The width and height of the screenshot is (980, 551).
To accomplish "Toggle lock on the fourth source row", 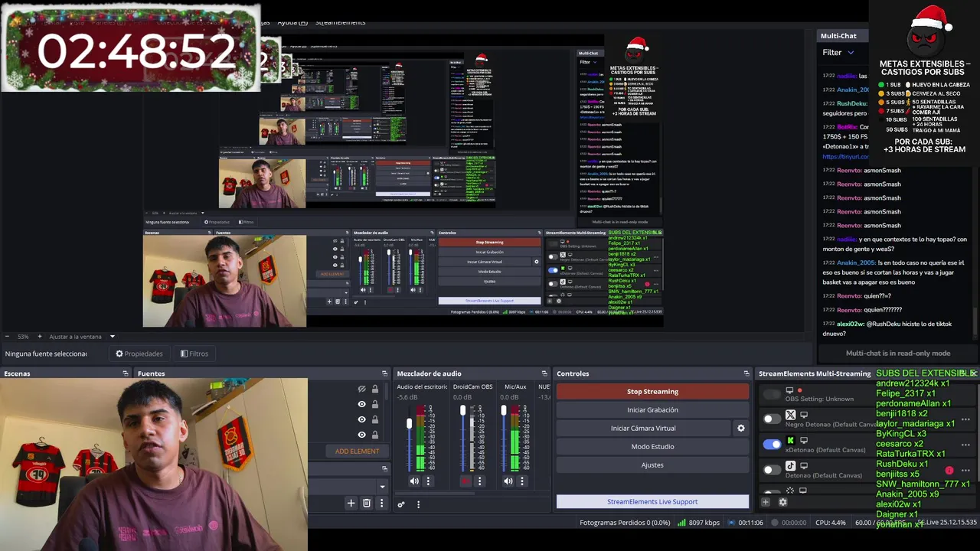I will (374, 435).
